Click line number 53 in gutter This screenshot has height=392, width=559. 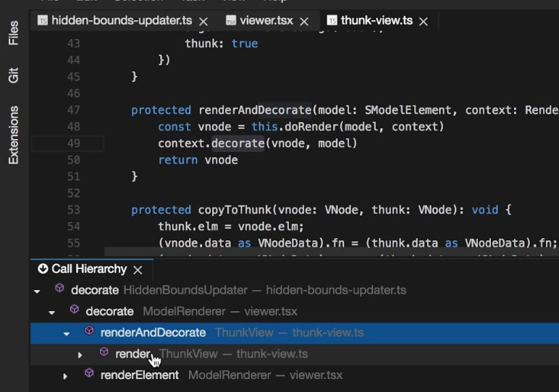pyautogui.click(x=73, y=210)
